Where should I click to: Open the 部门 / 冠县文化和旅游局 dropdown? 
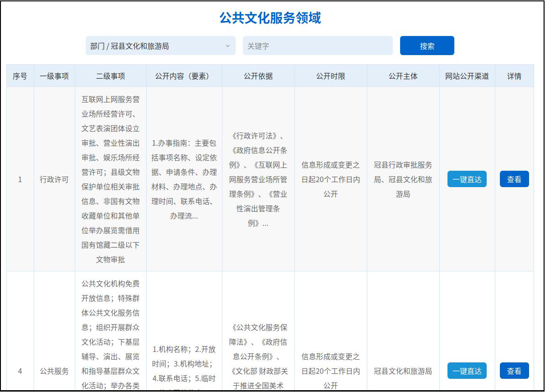[160, 46]
